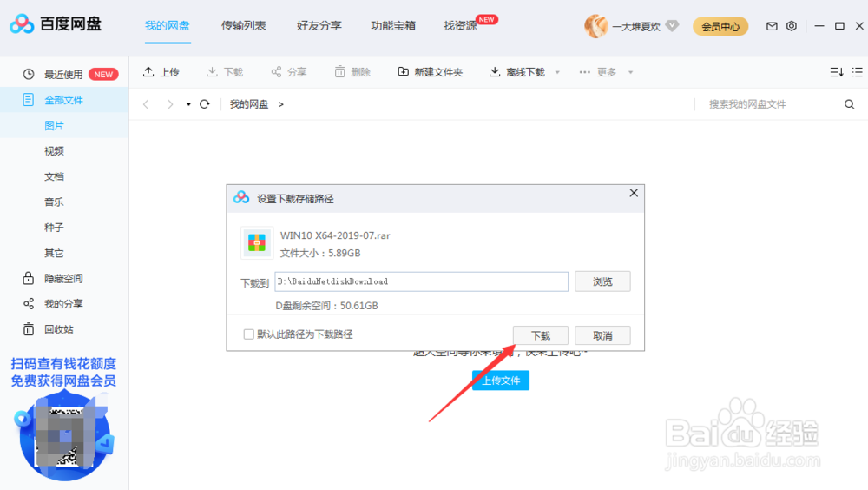Viewport: 868px width, 490px height.
Task: Click the QR code promotion image
Action: click(64, 435)
